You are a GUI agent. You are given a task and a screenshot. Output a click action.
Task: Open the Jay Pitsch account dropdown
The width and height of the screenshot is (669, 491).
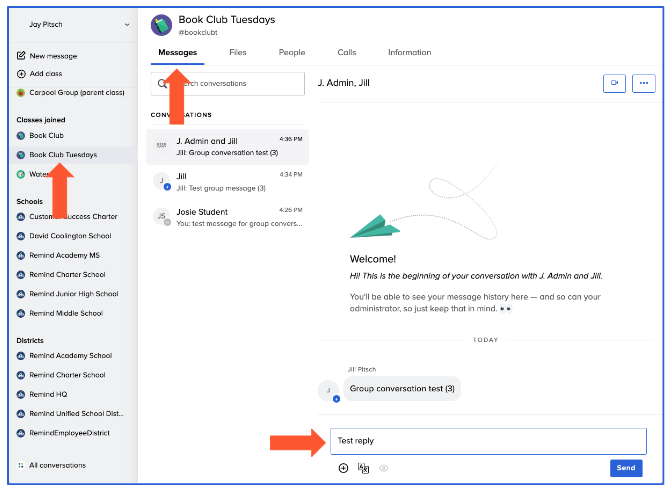pos(126,23)
